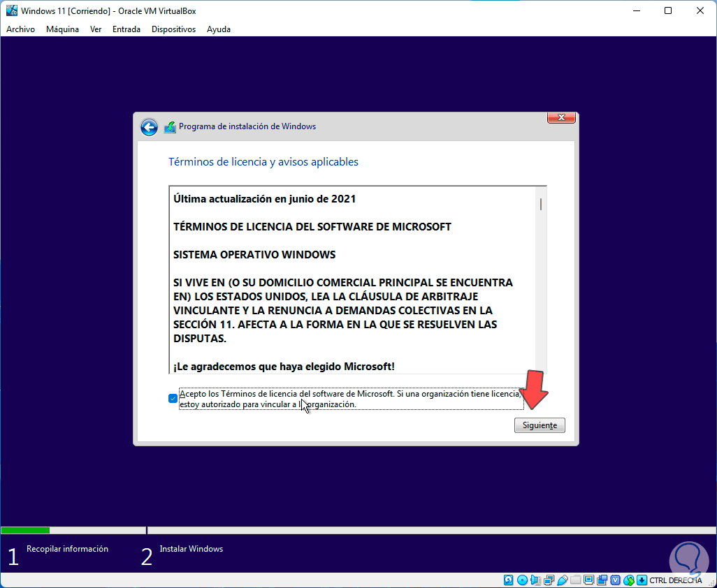This screenshot has height=588, width=717.
Task: Open the Archivo menu
Action: point(20,29)
